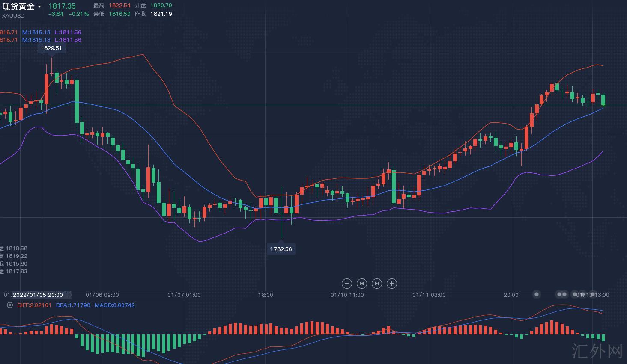Click the zoom in plus button
This screenshot has width=627, height=364.
tap(391, 284)
